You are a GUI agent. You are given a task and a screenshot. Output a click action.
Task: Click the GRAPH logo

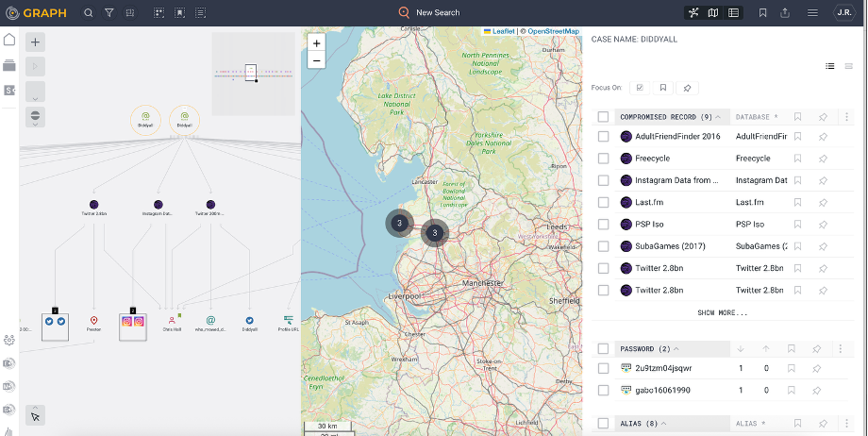point(36,13)
